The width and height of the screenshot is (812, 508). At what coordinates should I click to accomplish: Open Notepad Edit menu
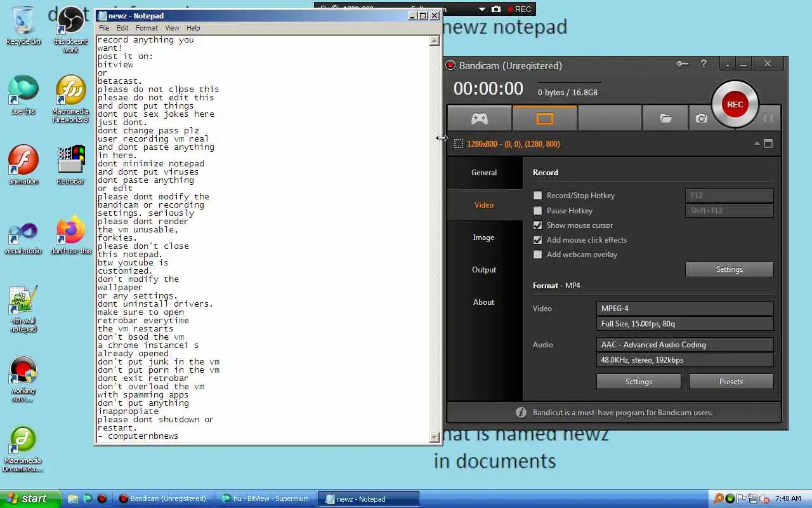point(122,28)
